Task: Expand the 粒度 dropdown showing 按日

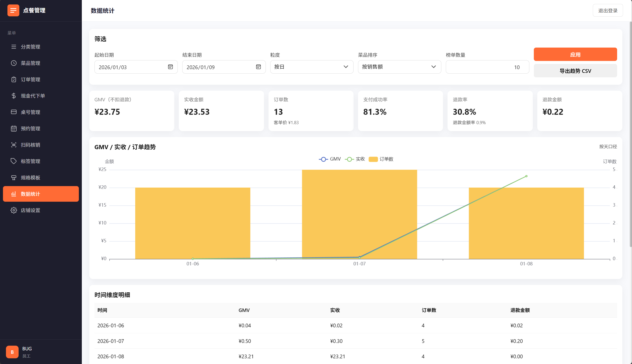Action: pyautogui.click(x=312, y=67)
